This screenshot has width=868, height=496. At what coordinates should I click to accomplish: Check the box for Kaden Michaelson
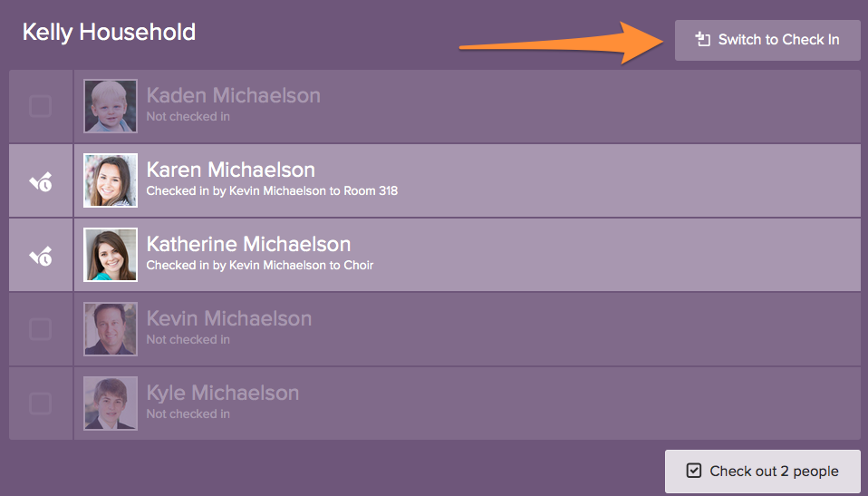41,107
